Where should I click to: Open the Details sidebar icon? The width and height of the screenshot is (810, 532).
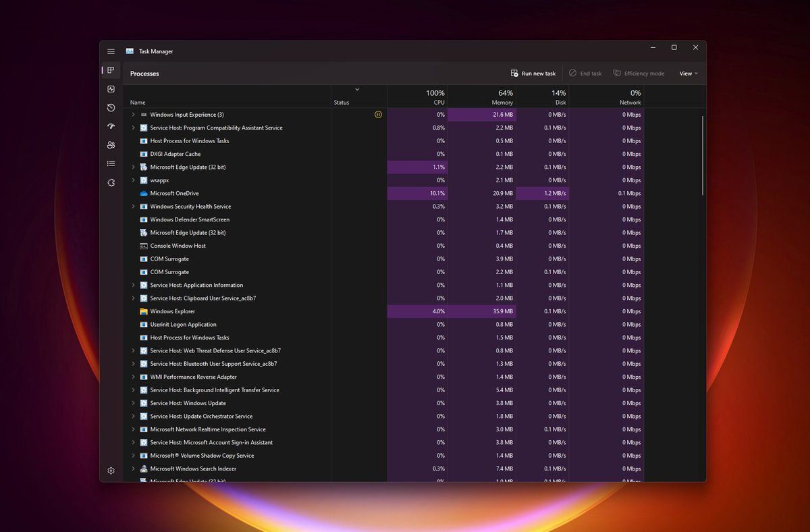(x=111, y=163)
